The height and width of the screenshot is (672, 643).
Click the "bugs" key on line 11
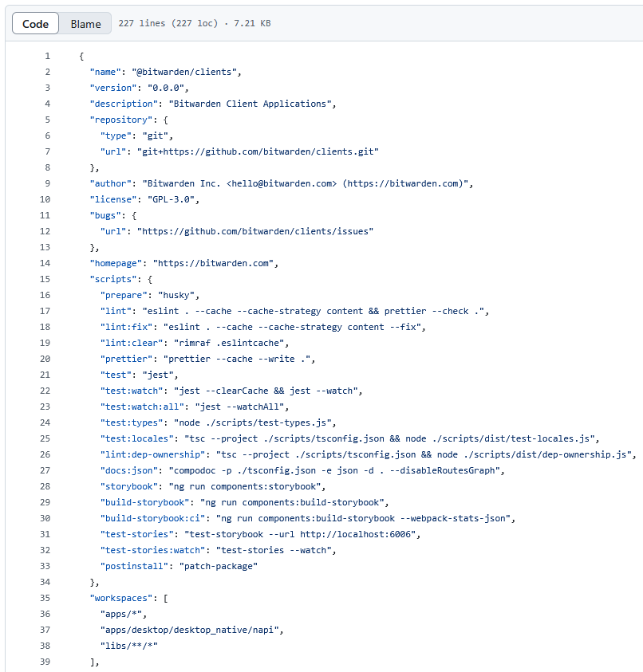click(105, 215)
